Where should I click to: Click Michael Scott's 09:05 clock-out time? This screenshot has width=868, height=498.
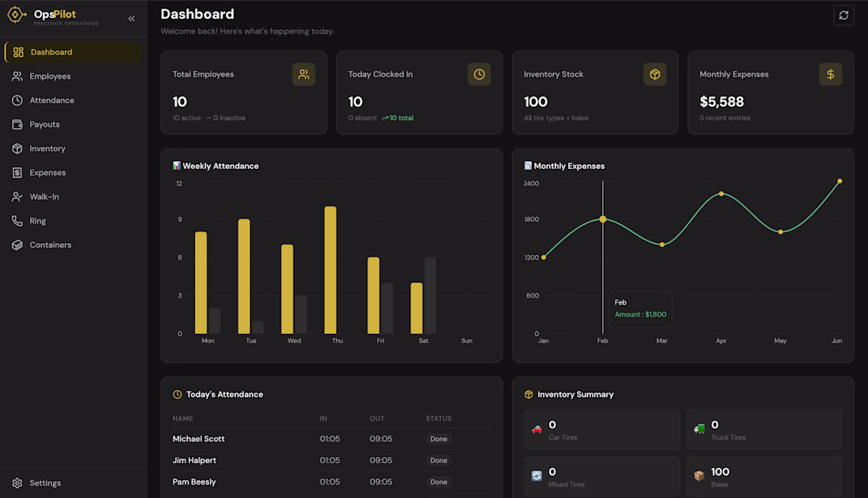click(x=381, y=439)
